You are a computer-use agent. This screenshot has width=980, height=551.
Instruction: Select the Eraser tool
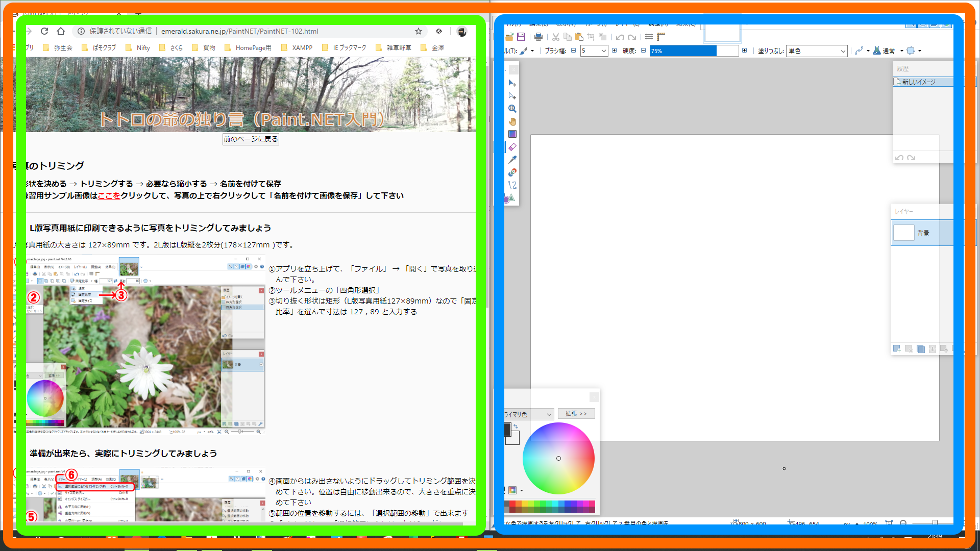pos(512,147)
